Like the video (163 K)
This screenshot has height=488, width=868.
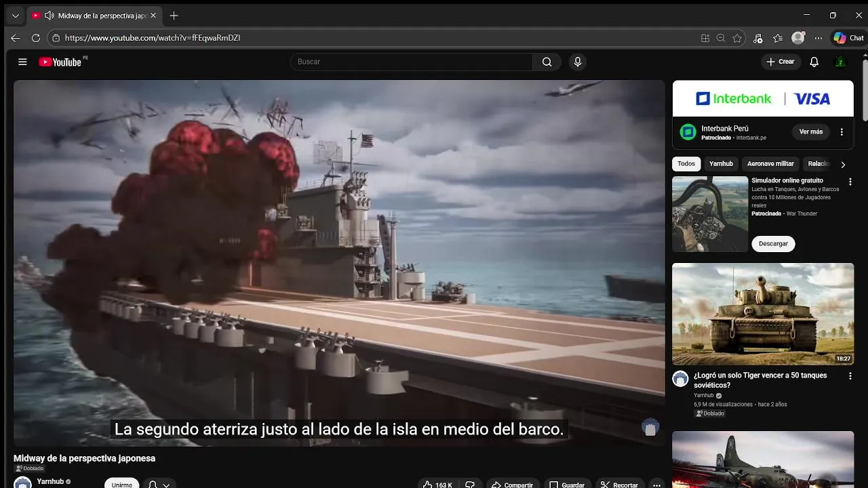pos(437,485)
